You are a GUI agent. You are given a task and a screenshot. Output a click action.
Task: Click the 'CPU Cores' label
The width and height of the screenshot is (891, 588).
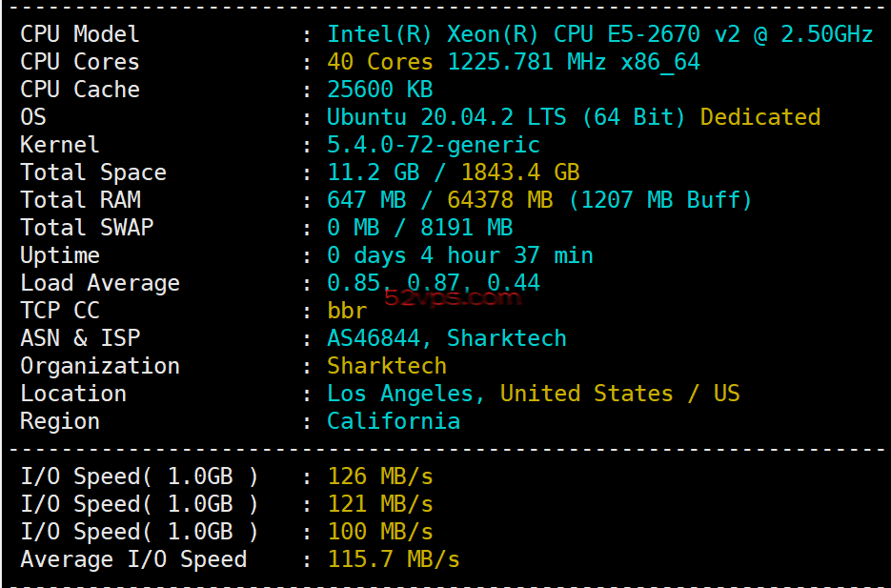[79, 62]
